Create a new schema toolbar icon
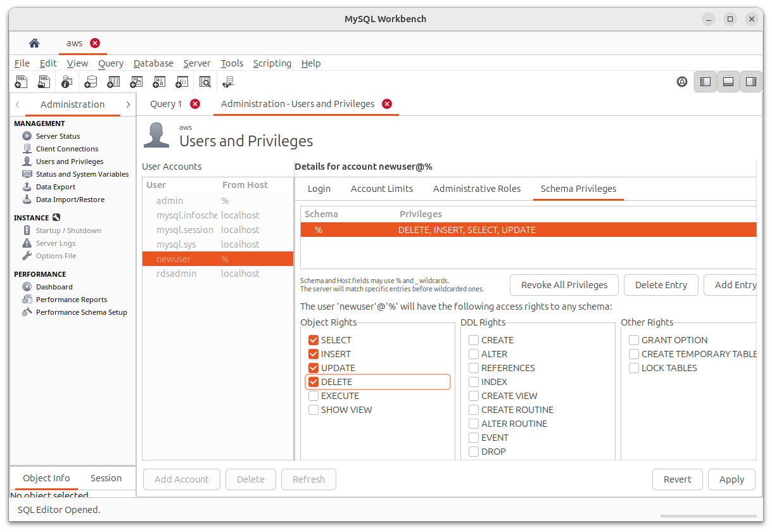The image size is (772, 532). point(91,82)
